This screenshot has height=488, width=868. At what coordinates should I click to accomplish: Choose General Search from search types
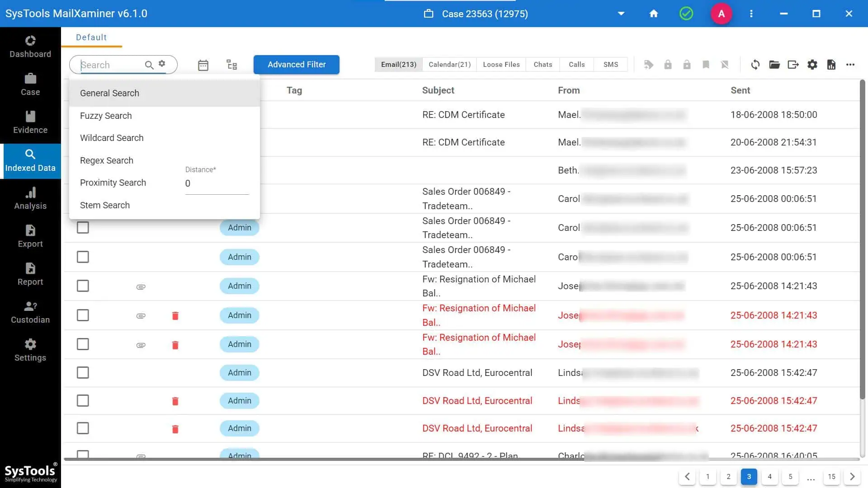[x=165, y=93]
